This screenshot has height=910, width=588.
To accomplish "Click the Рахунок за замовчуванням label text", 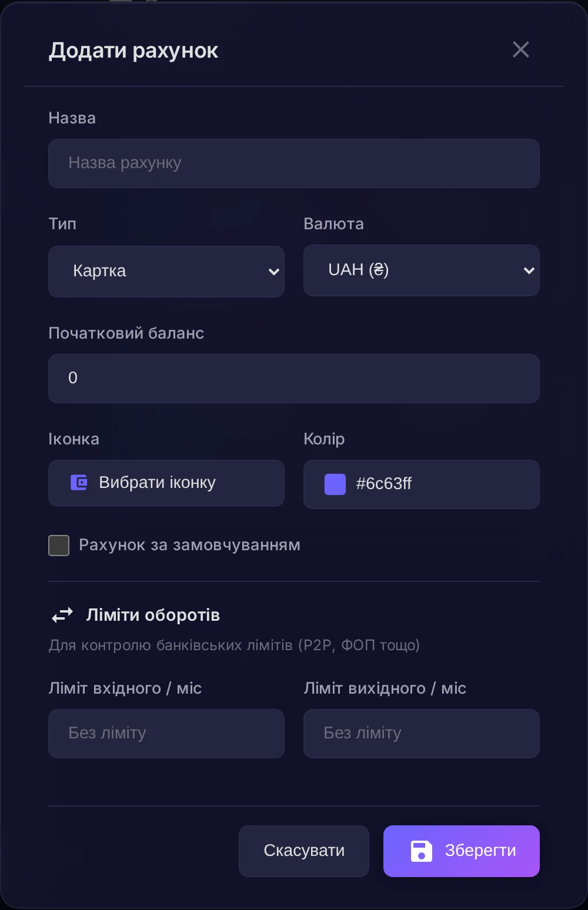I will click(189, 545).
